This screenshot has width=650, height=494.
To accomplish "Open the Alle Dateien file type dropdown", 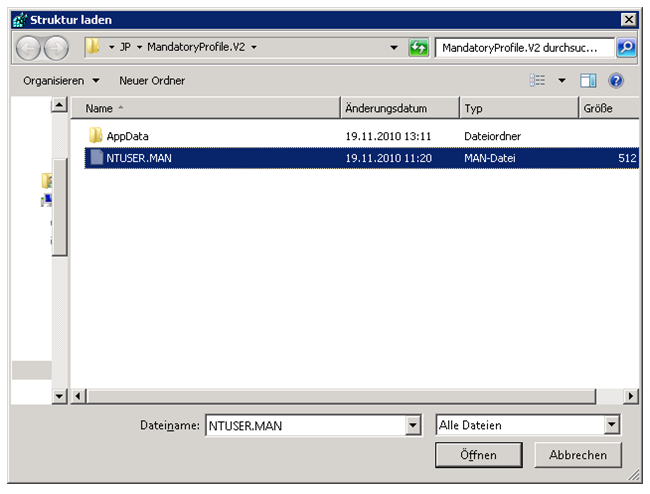I will (612, 425).
